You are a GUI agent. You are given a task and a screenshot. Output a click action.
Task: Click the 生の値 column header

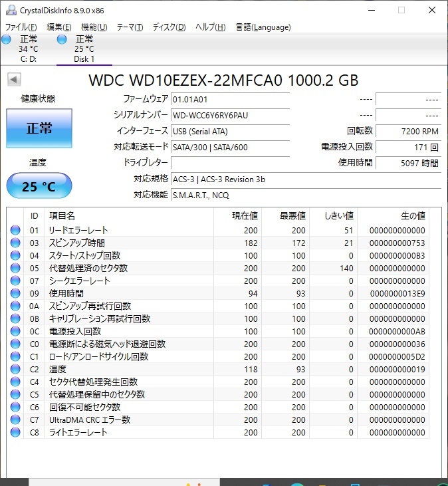393,215
